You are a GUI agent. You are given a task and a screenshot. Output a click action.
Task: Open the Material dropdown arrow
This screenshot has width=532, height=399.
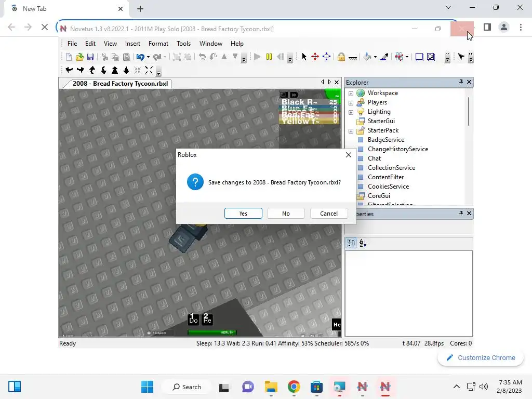[x=407, y=57]
